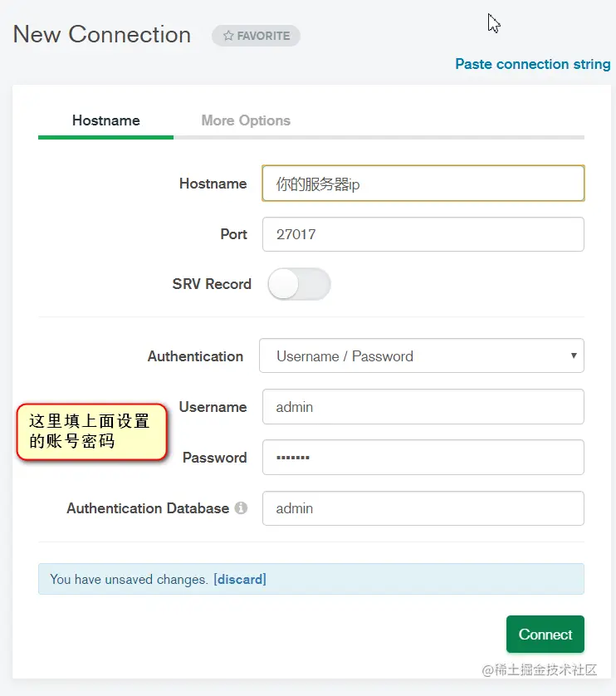Open Paste connection string link
This screenshot has height=696, width=616.
(532, 64)
